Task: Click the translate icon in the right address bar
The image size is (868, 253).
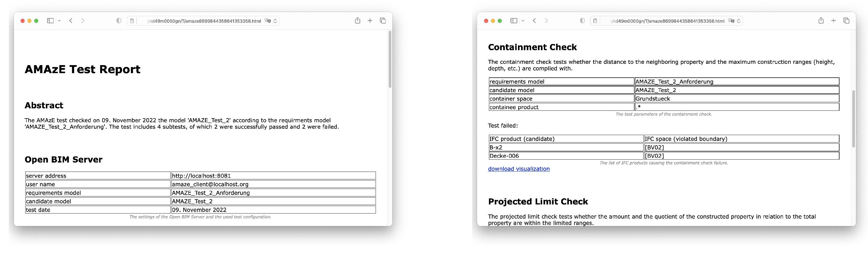Action: (x=731, y=21)
